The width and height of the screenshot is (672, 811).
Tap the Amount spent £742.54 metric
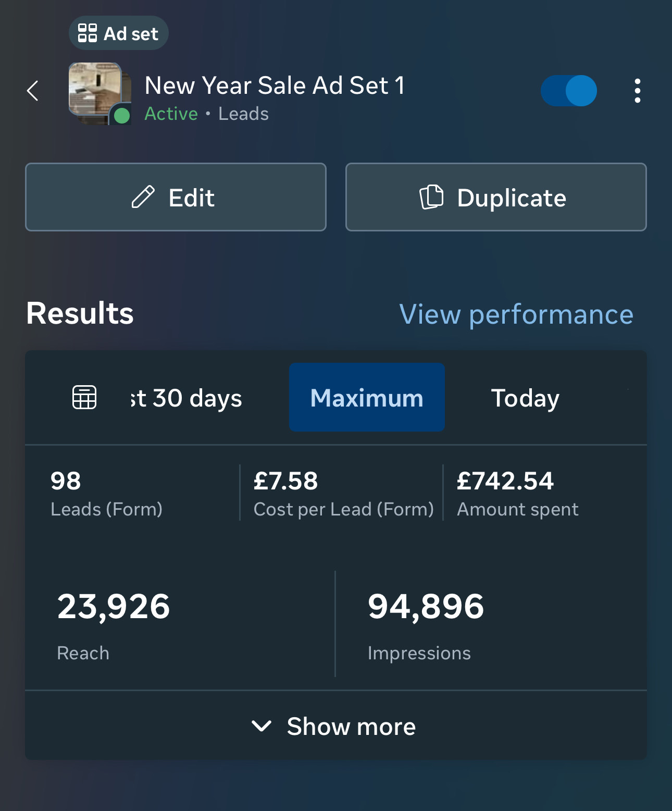point(505,481)
